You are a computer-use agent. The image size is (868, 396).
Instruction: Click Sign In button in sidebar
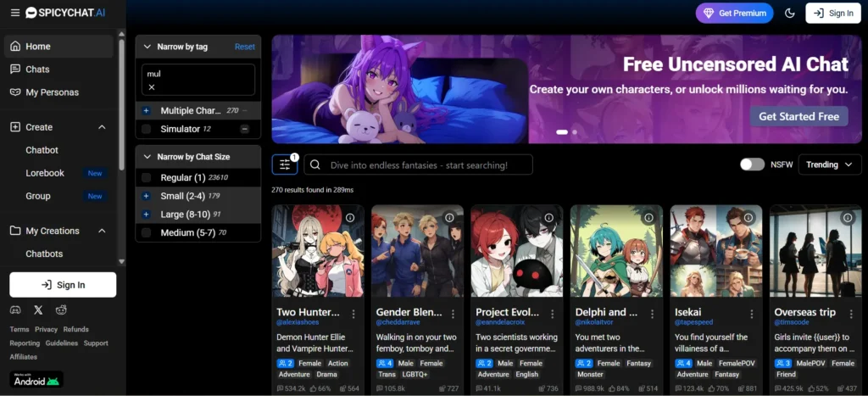click(x=63, y=285)
